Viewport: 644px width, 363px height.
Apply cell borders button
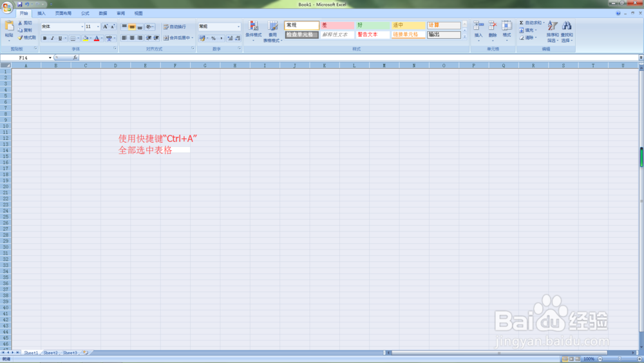[73, 38]
